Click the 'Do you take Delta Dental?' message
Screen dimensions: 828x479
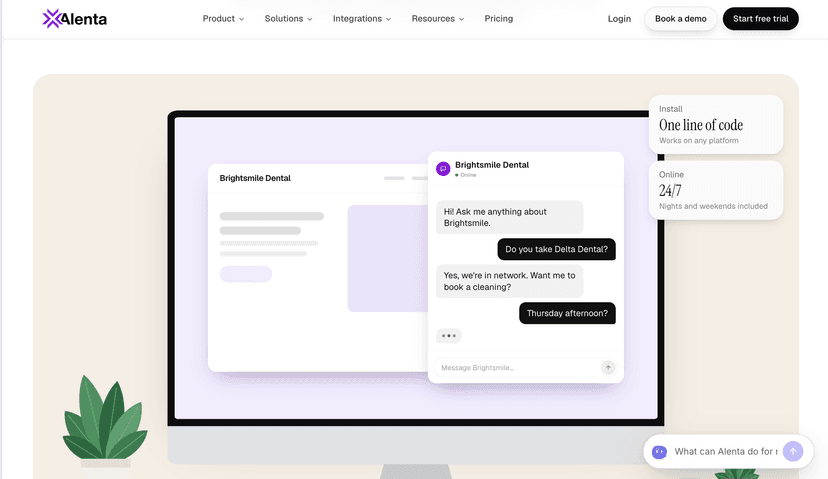pyautogui.click(x=557, y=249)
